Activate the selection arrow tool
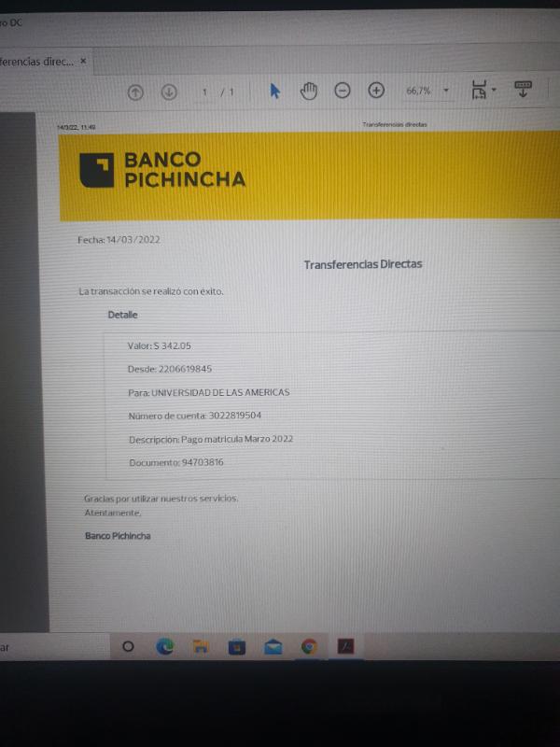 [274, 91]
